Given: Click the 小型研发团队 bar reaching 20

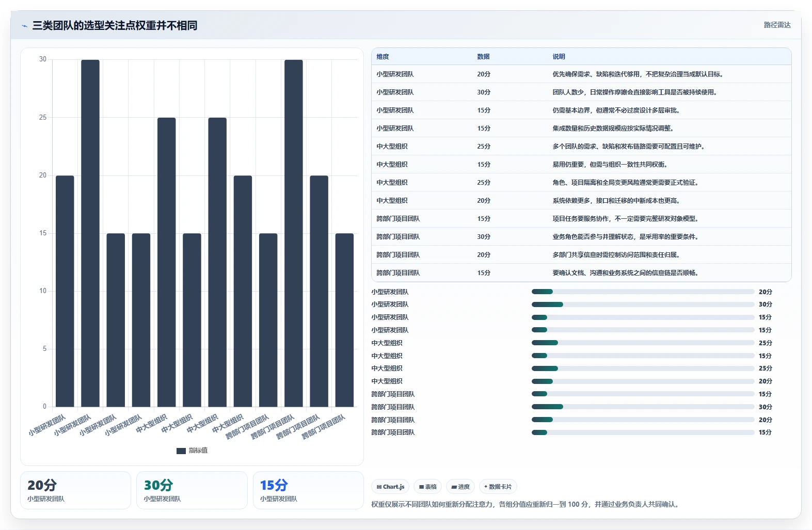Looking at the screenshot, I should tap(65, 291).
